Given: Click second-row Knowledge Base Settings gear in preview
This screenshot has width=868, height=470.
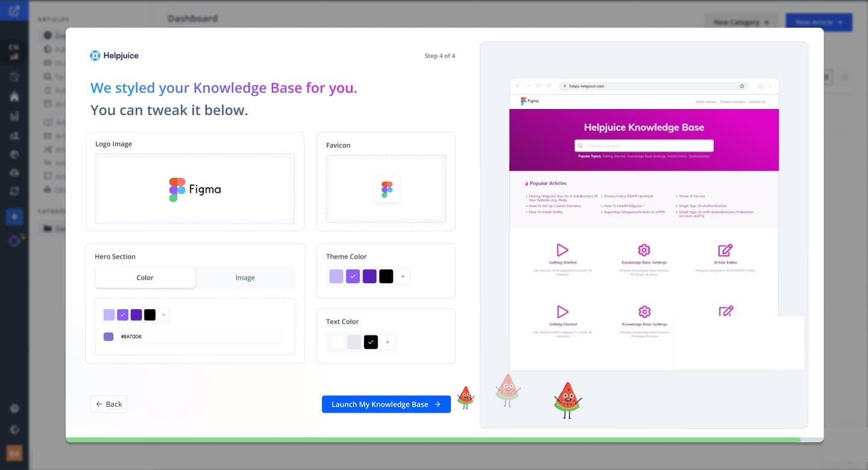Looking at the screenshot, I should (x=644, y=312).
